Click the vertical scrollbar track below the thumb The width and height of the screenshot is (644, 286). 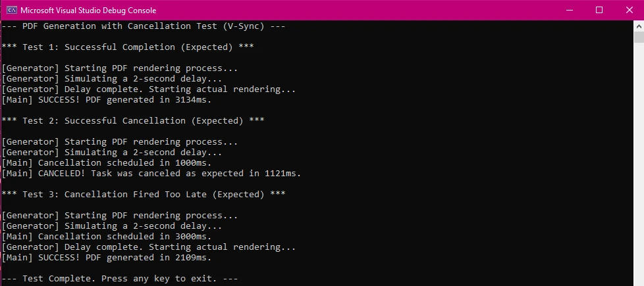tap(639, 164)
